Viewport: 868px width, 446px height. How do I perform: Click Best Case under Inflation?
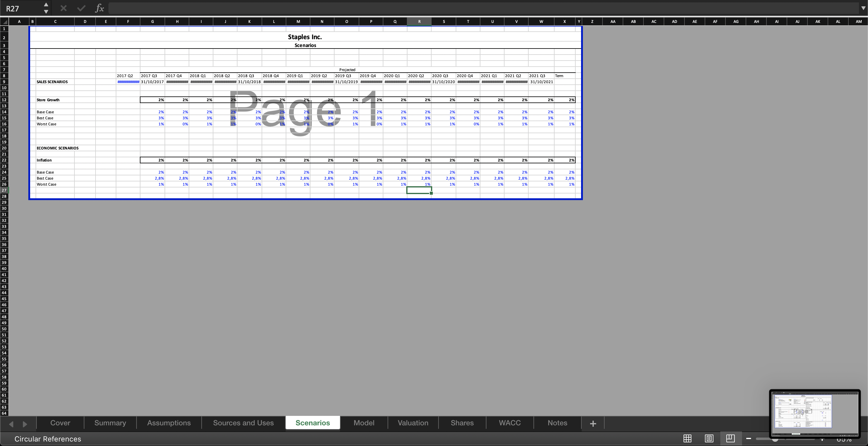[45, 178]
